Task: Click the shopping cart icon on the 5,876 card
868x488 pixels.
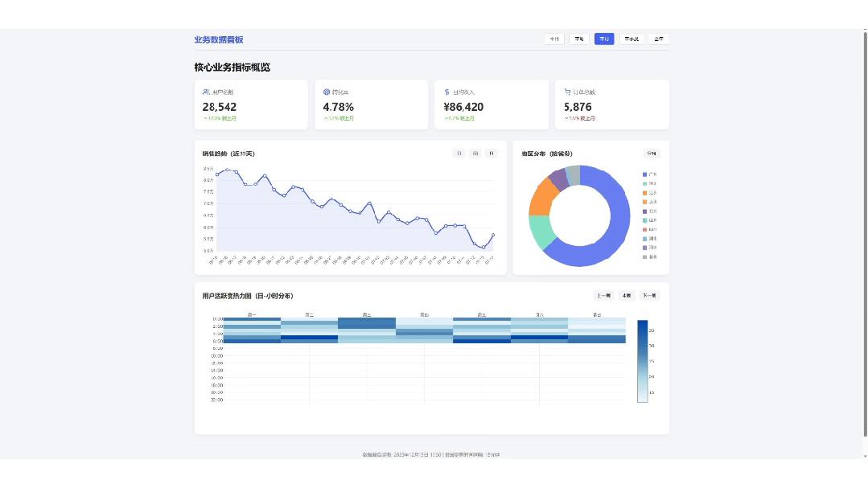Action: (567, 92)
